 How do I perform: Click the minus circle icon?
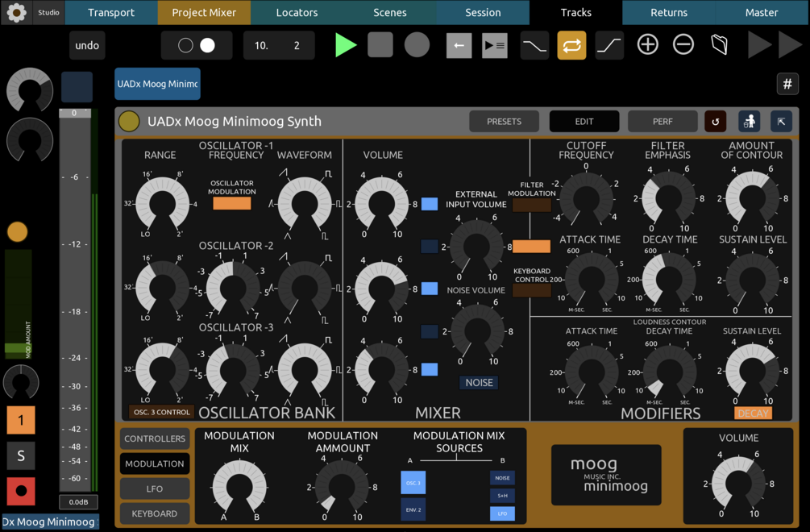point(683,45)
